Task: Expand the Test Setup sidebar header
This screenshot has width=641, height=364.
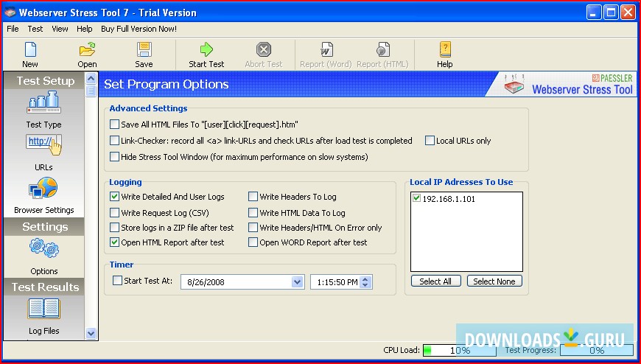Action: [x=43, y=80]
